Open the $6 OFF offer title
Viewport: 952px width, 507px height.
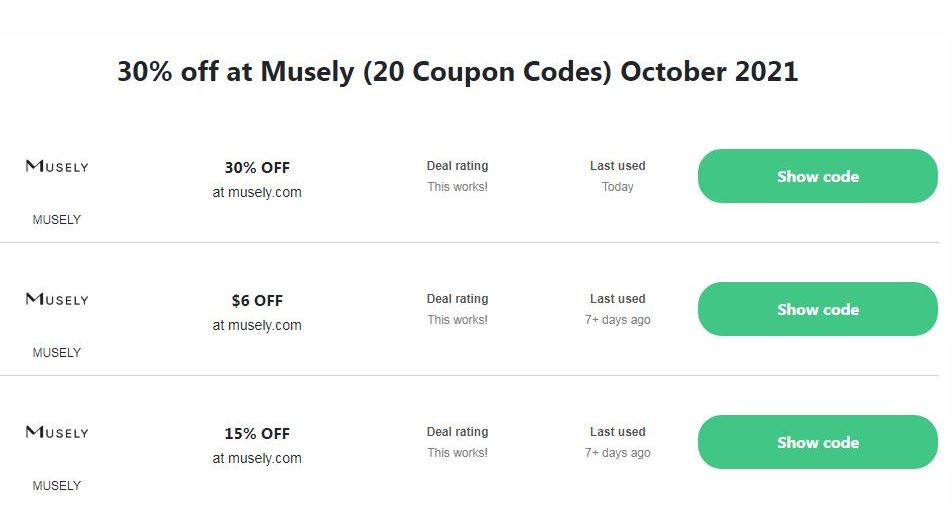(257, 301)
